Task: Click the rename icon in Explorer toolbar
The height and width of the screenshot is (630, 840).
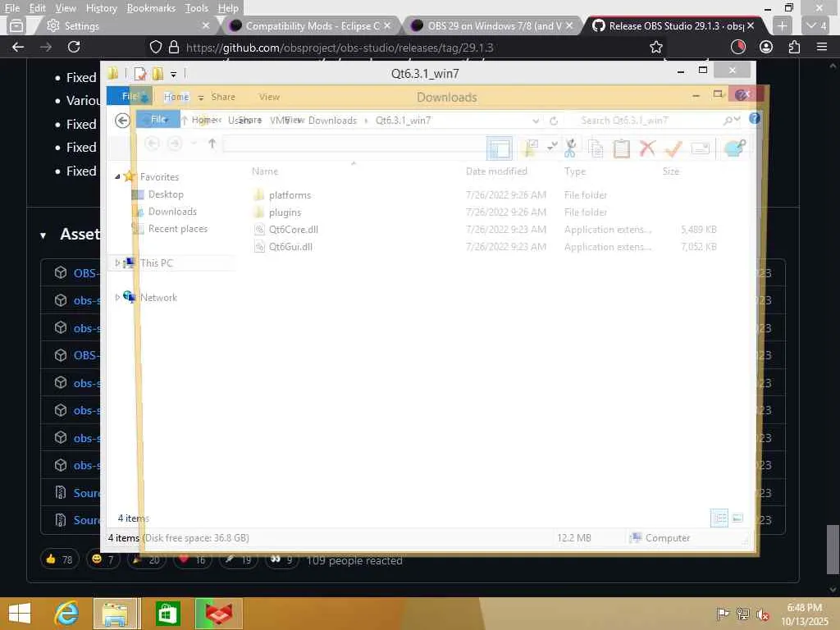Action: click(x=701, y=148)
